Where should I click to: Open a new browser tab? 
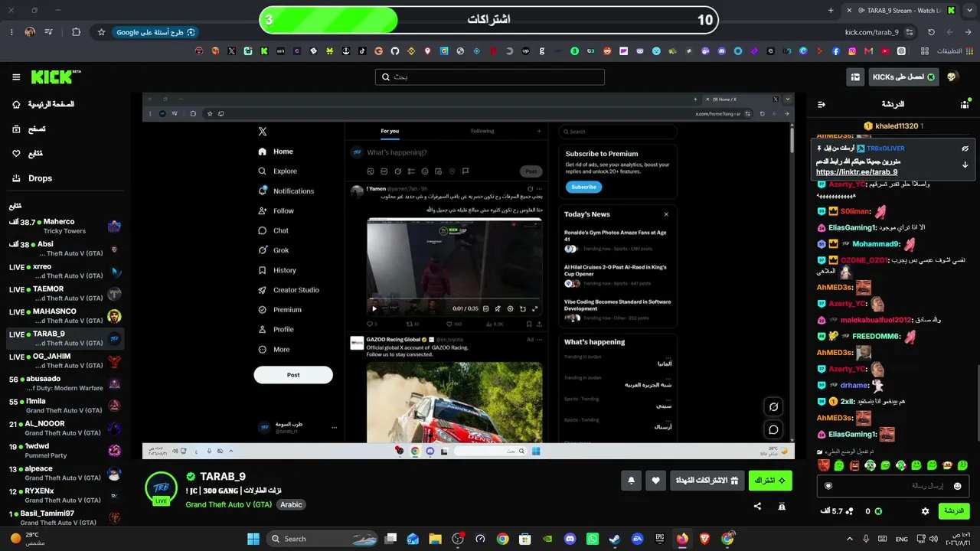831,11
